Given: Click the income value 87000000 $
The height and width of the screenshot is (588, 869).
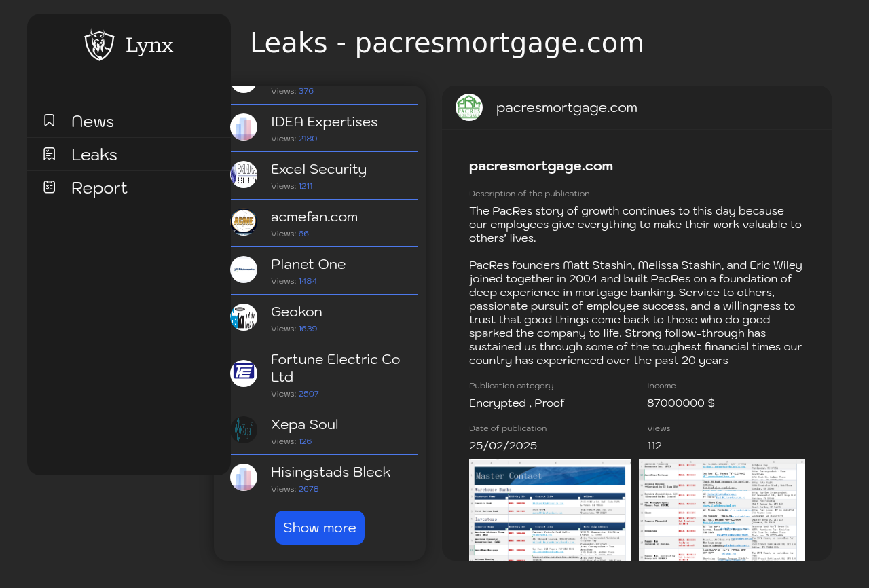Looking at the screenshot, I should [681, 403].
